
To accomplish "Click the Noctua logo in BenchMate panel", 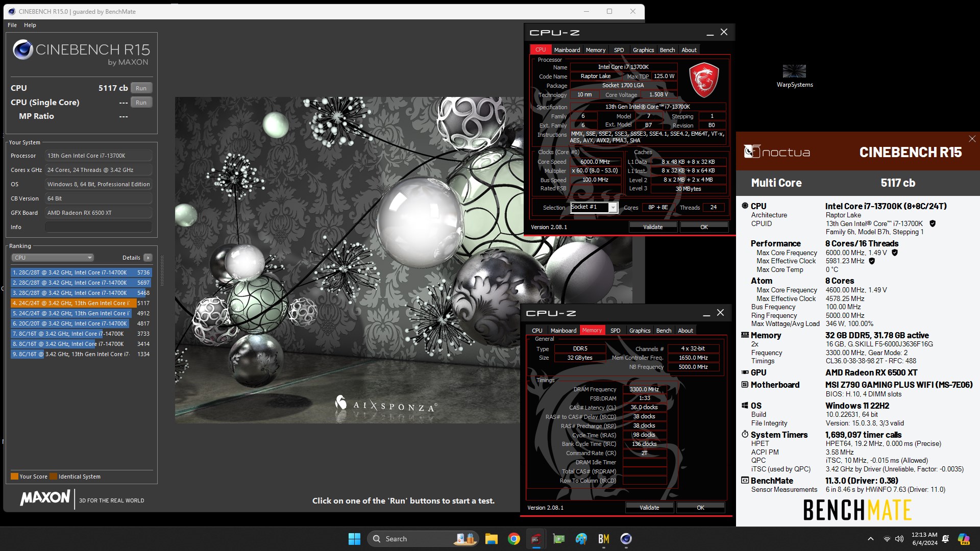I will [x=777, y=152].
